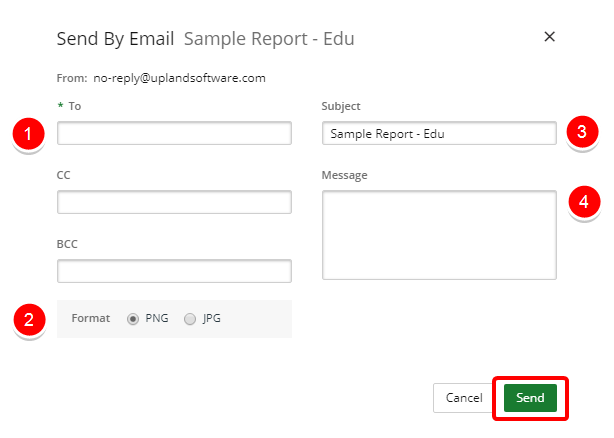Click the red number 3 callout marker
614x438 pixels.
[582, 132]
